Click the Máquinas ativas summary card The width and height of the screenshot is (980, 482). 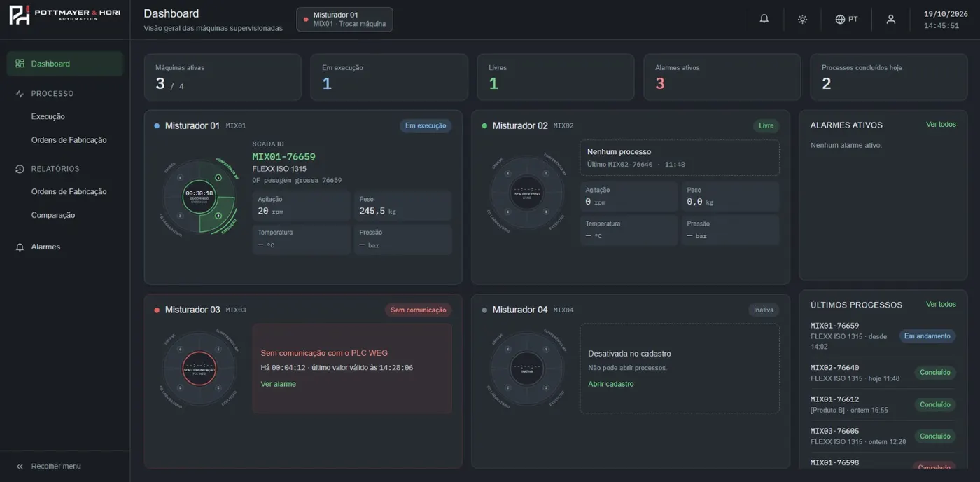[x=223, y=77]
